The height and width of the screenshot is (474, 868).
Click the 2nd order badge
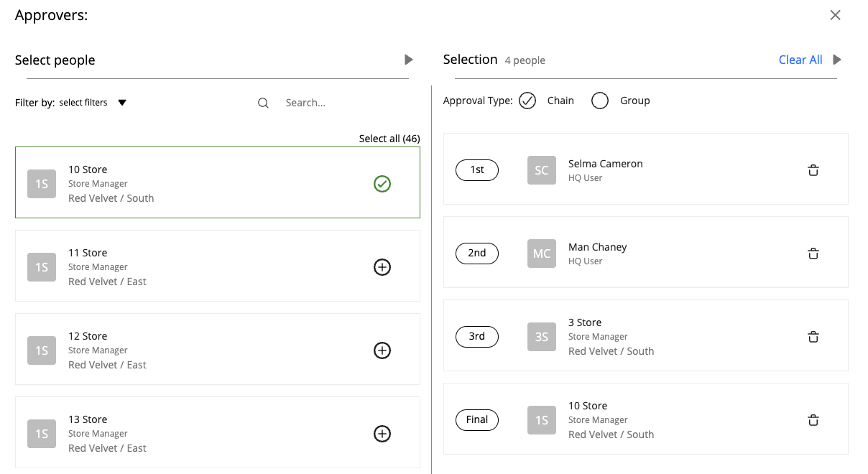(477, 254)
